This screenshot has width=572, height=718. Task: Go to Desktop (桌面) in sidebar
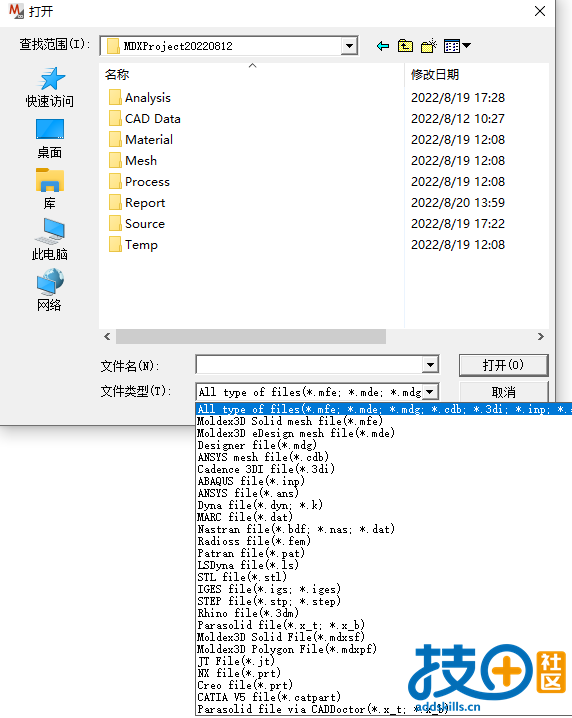[x=50, y=139]
